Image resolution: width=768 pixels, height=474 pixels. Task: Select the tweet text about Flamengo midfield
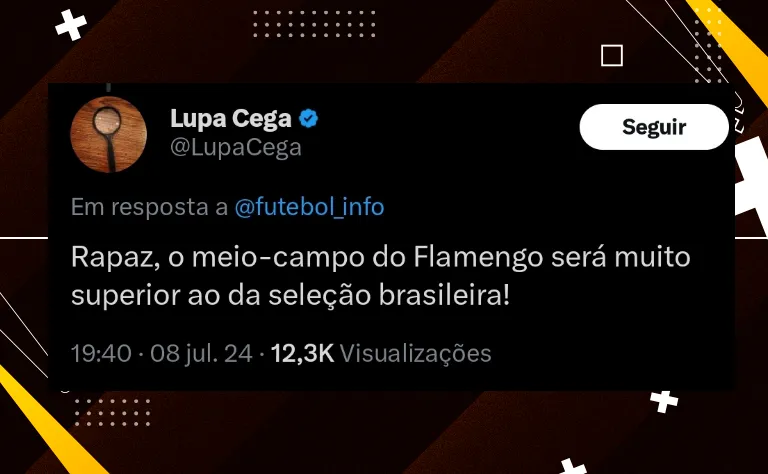[381, 276]
